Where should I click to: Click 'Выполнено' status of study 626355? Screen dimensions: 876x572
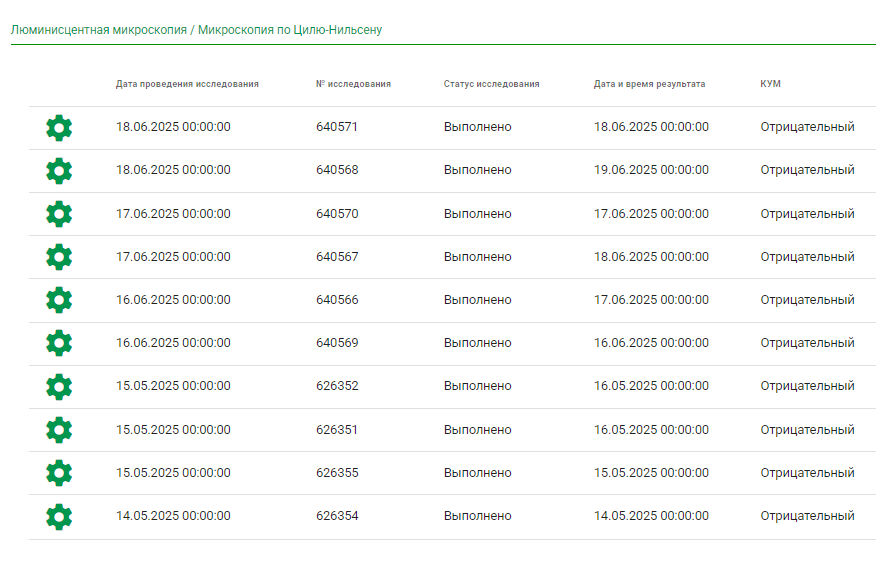(478, 473)
